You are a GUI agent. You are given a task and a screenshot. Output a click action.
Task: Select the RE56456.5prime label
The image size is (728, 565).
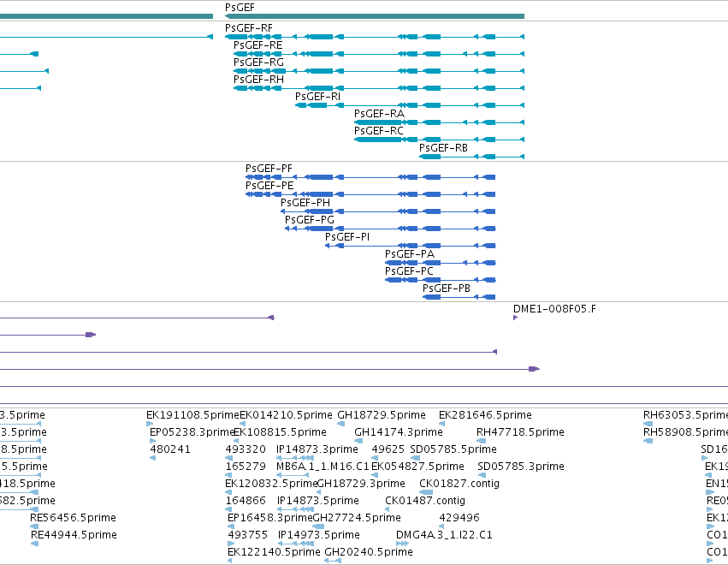73,518
